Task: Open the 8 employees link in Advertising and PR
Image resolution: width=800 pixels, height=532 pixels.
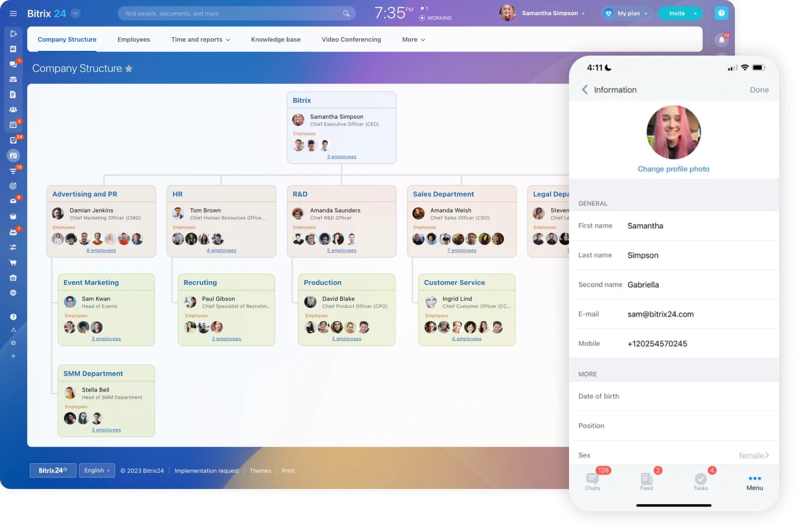Action: pos(101,251)
